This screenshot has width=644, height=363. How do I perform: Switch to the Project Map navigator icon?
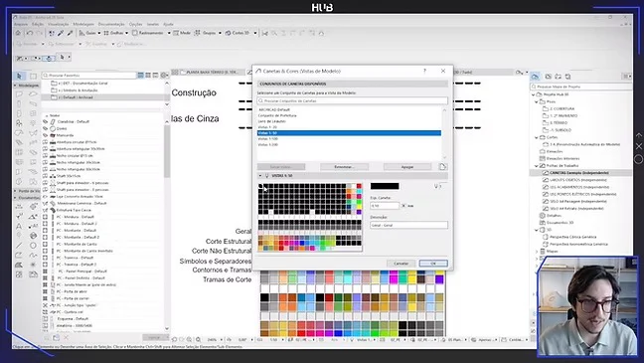535,77
